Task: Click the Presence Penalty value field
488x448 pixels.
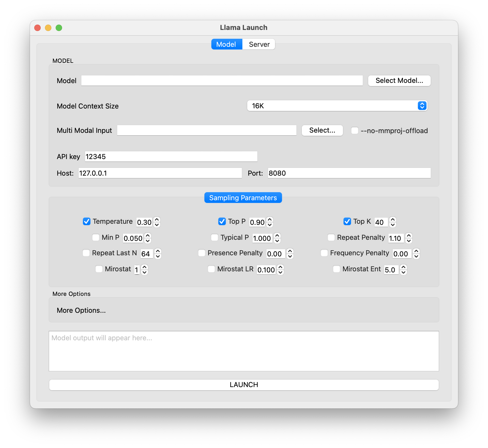Action: click(276, 254)
